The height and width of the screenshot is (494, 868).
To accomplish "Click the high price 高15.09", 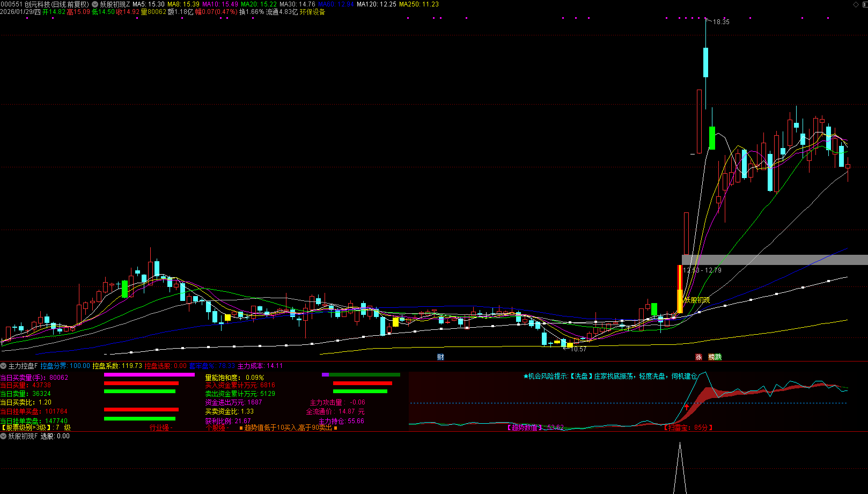I will (78, 12).
